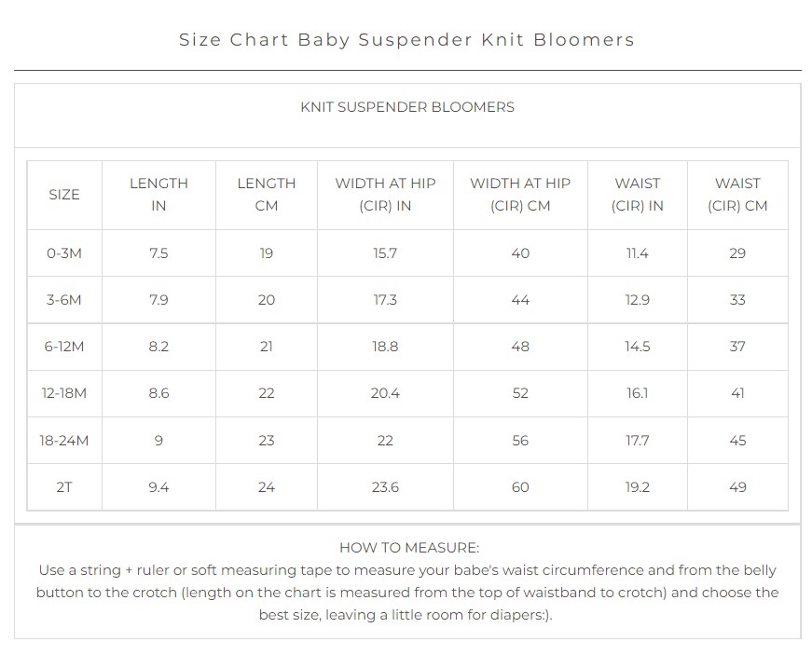Click the SIZE column header
This screenshot has width=812, height=655.
point(64,195)
